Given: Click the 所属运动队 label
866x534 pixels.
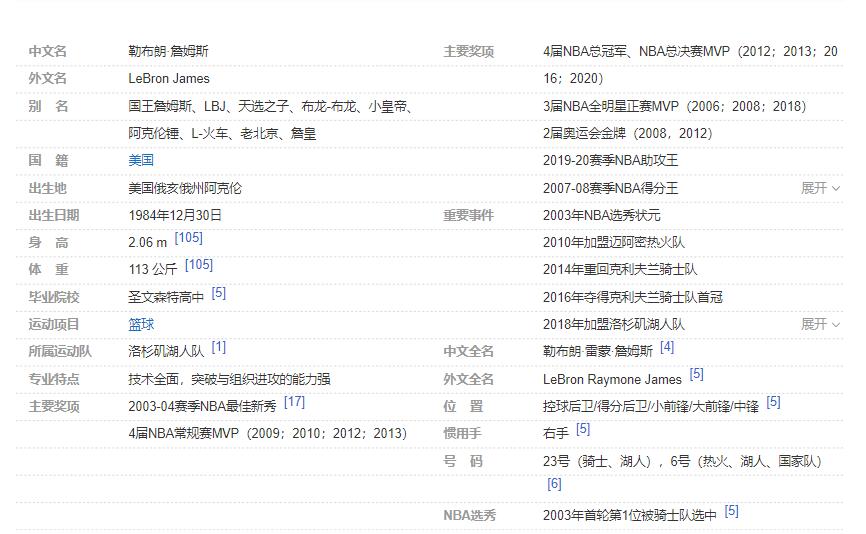Looking at the screenshot, I should (60, 351).
